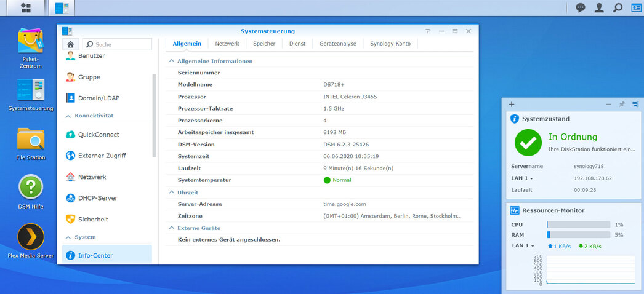Screen dimensions: 644x294
Task: Switch to the Synology-Konto tab
Action: pyautogui.click(x=390, y=44)
